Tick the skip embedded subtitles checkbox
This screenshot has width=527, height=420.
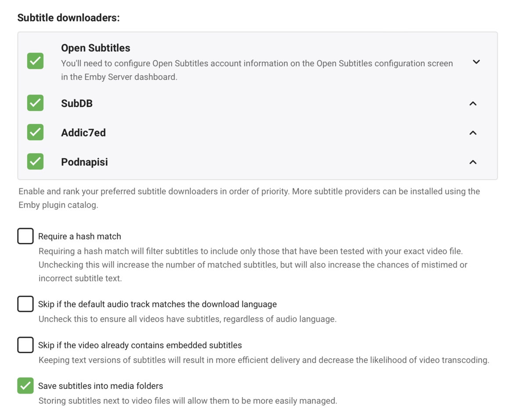(x=25, y=345)
